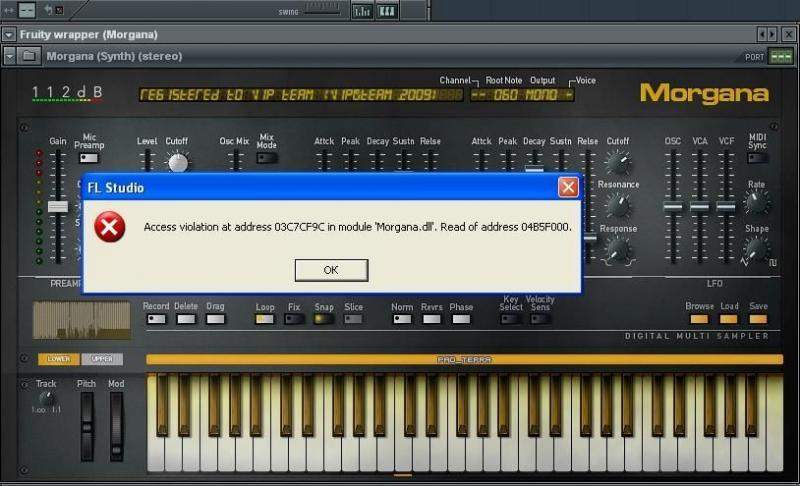The width and height of the screenshot is (800, 486).
Task: Adjust the Gain fader handle
Action: point(58,207)
